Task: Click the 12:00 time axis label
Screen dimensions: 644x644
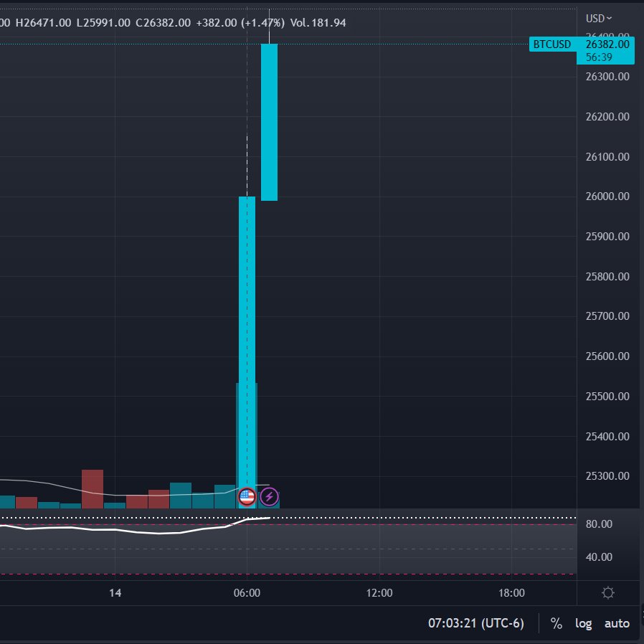Action: [379, 592]
